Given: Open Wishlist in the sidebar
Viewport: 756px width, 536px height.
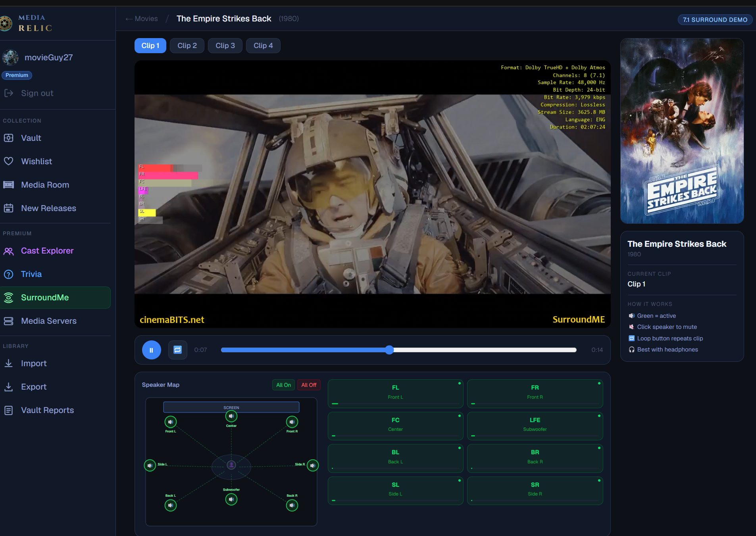Looking at the screenshot, I should (x=55, y=161).
